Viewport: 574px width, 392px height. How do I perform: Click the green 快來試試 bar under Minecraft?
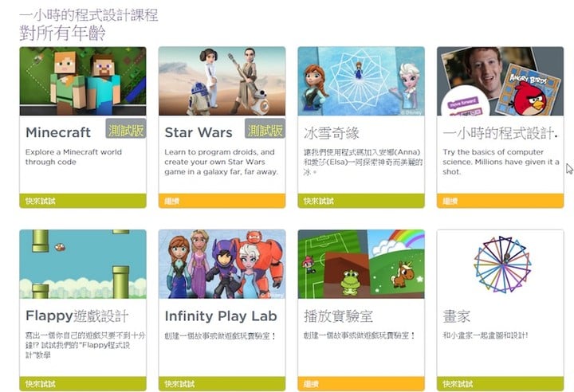83,201
